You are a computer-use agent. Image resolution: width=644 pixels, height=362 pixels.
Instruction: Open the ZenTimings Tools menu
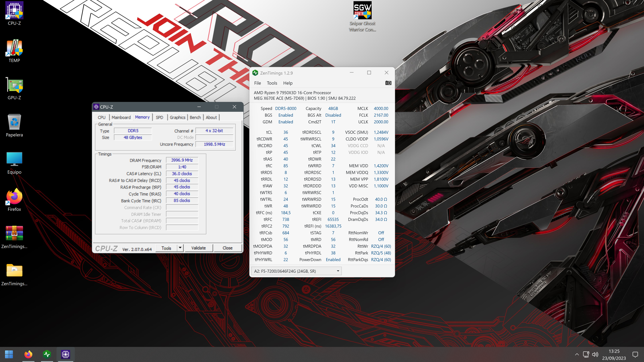pyautogui.click(x=272, y=83)
